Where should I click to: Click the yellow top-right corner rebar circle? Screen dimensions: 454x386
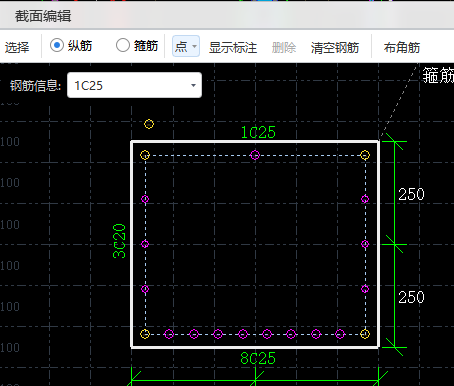365,155
